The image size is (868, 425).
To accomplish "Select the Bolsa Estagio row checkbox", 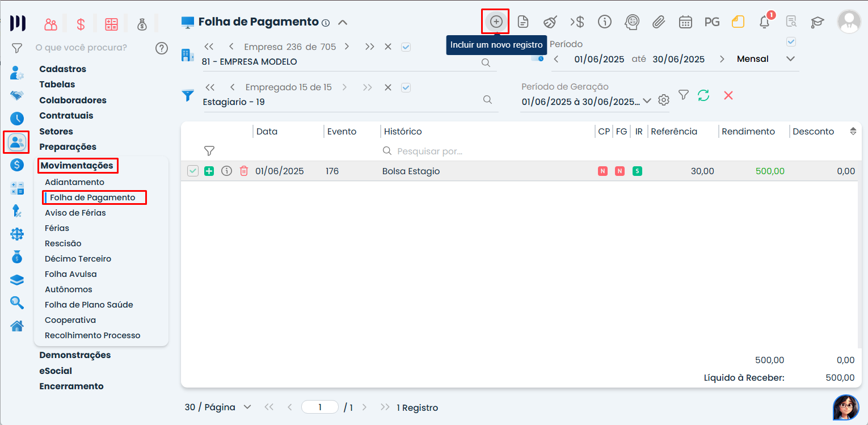I will pyautogui.click(x=193, y=171).
